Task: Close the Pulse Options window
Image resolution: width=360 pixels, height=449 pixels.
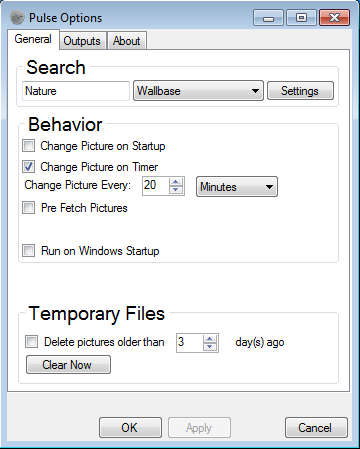Action: pos(334,18)
